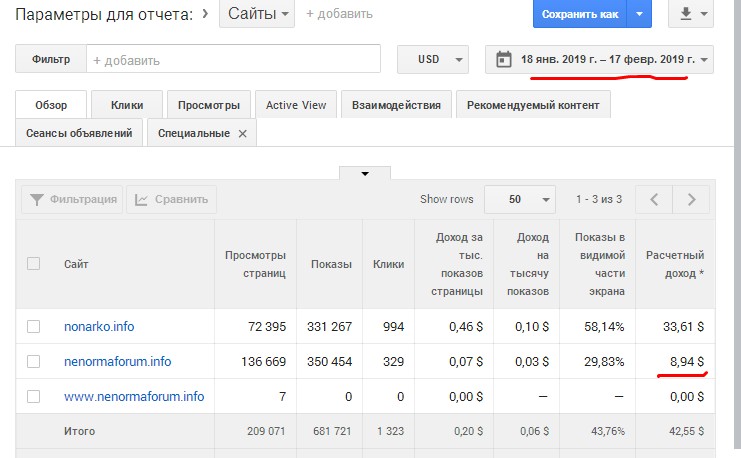
Task: Sort by Расчетный доход column header
Action: [x=675, y=263]
